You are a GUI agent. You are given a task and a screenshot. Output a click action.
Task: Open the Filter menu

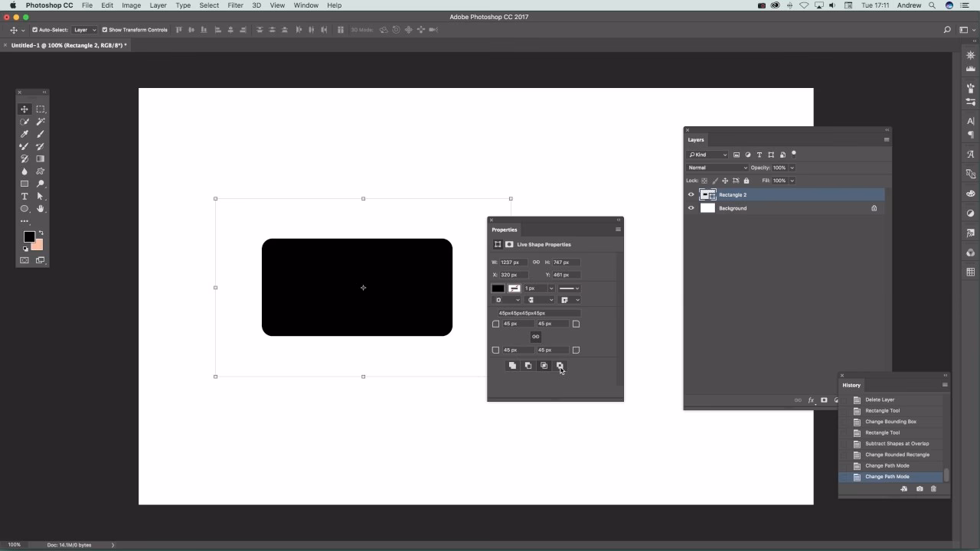pos(235,5)
